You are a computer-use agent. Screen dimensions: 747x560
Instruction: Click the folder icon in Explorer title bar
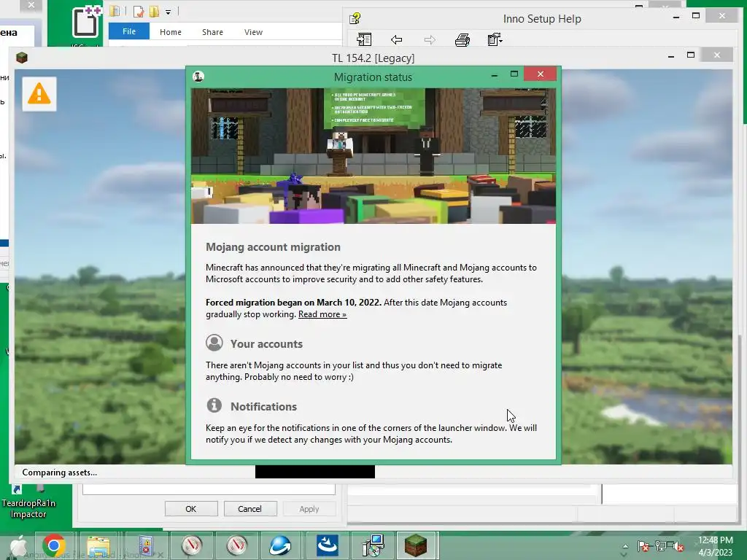coord(115,10)
